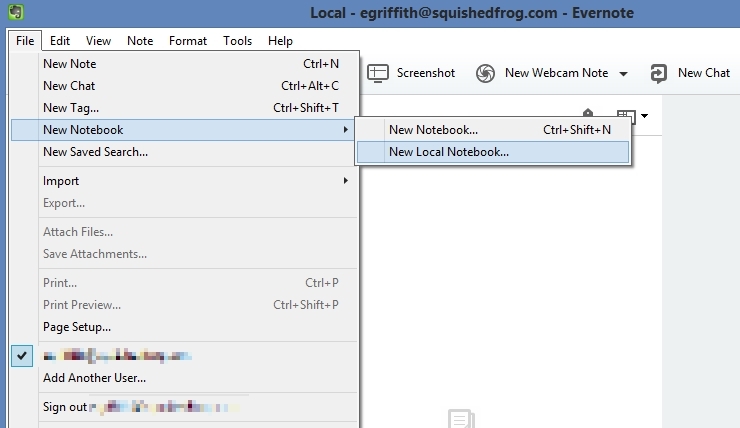Expand the New Webcam Note dropdown arrow
The width and height of the screenshot is (740, 428).
[623, 74]
